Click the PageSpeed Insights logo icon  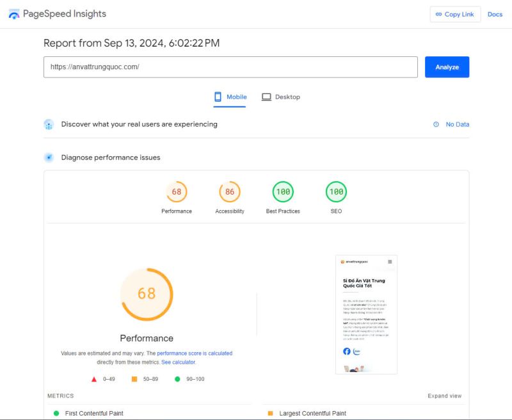(x=13, y=14)
